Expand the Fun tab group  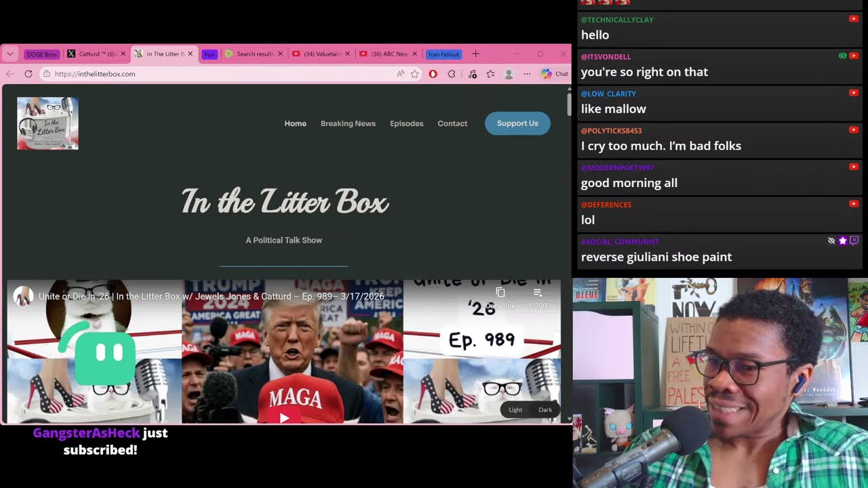coord(209,54)
